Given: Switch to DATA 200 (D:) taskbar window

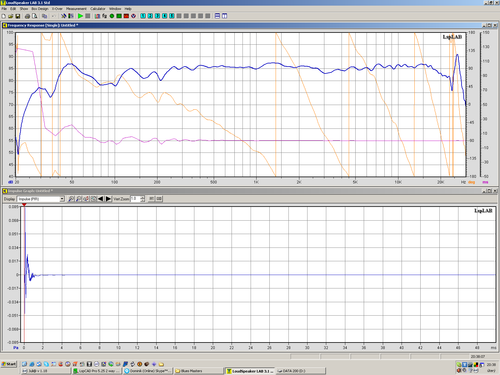Looking at the screenshot, I should (x=300, y=371).
